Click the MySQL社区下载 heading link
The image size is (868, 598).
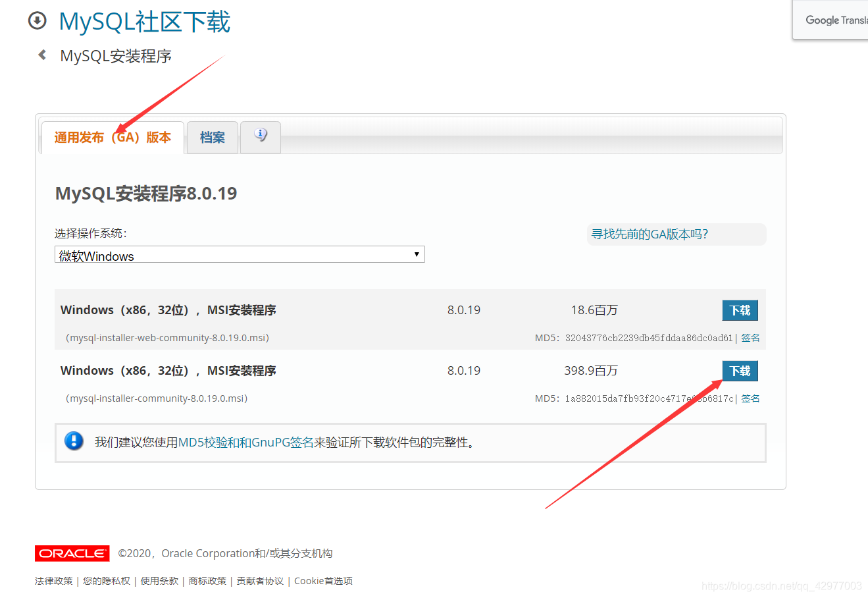pyautogui.click(x=145, y=22)
